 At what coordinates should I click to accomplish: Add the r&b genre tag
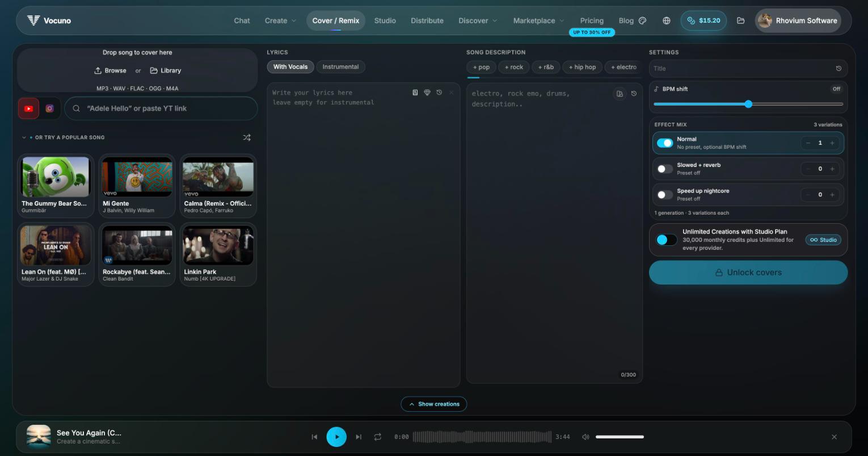pyautogui.click(x=546, y=67)
